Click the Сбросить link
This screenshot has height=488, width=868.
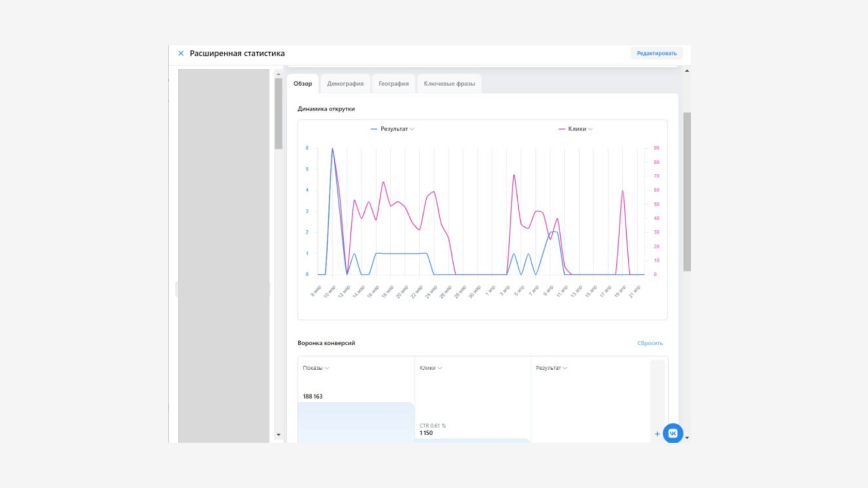click(650, 343)
